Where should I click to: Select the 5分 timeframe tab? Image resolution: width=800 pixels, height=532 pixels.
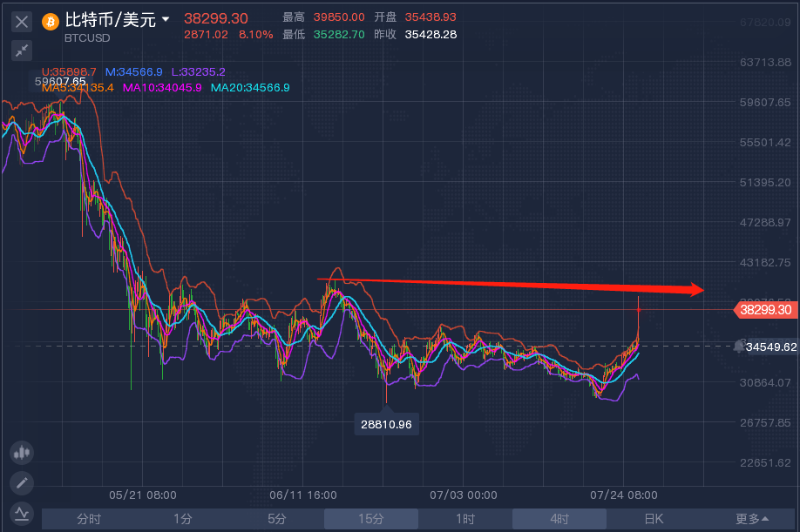[276, 519]
